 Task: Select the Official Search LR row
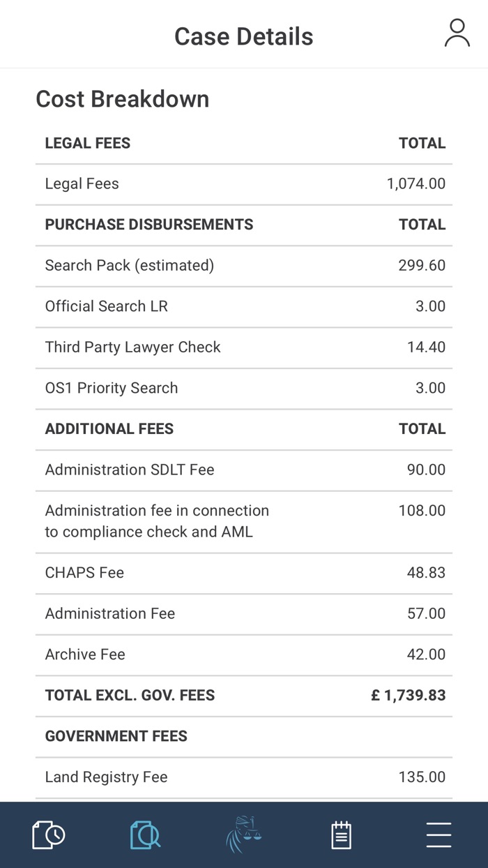244,306
